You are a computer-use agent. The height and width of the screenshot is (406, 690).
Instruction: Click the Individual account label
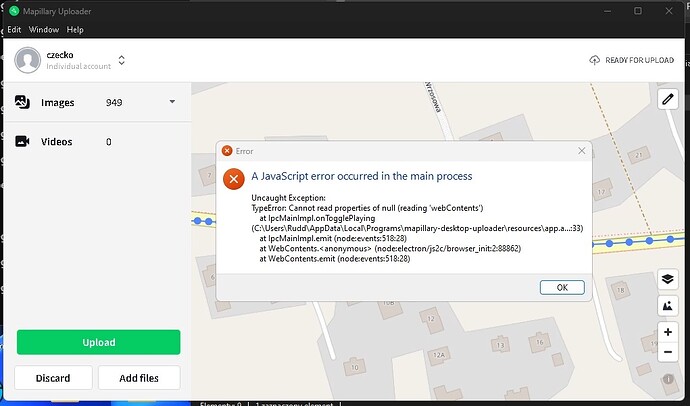(79, 66)
